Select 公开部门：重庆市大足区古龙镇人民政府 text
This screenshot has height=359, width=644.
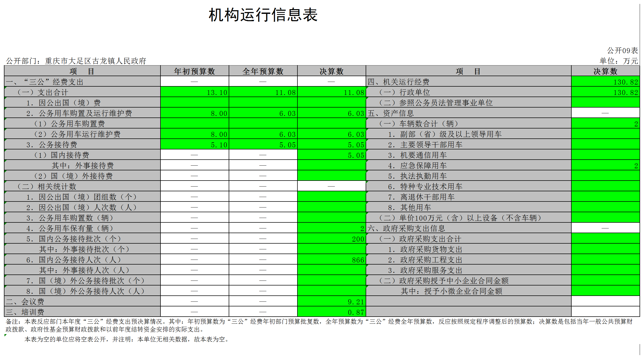[76, 61]
